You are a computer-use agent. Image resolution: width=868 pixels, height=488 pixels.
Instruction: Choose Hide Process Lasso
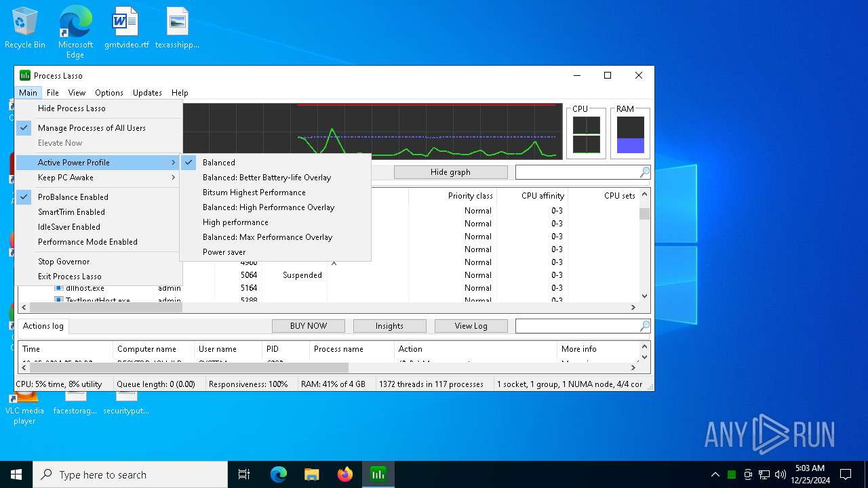click(x=99, y=108)
